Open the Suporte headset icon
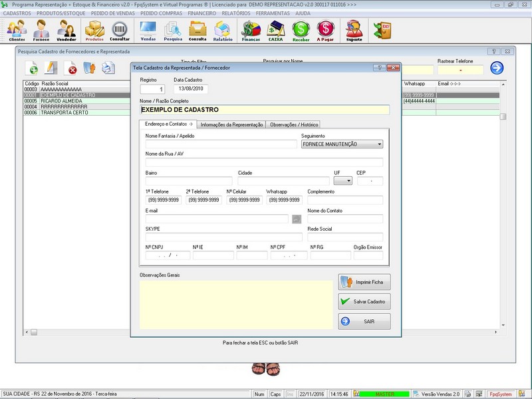Image resolution: width=532 pixels, height=399 pixels. [354, 30]
